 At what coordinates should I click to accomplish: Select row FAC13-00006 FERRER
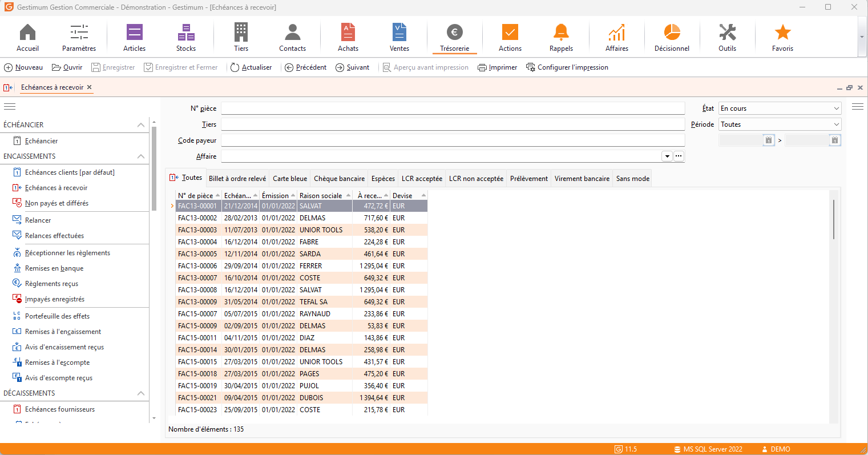point(301,266)
